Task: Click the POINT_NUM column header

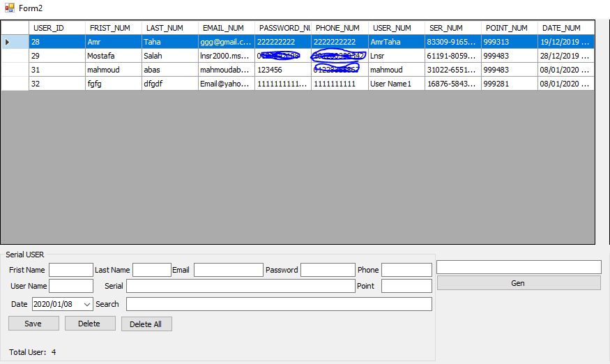Action: coord(509,28)
